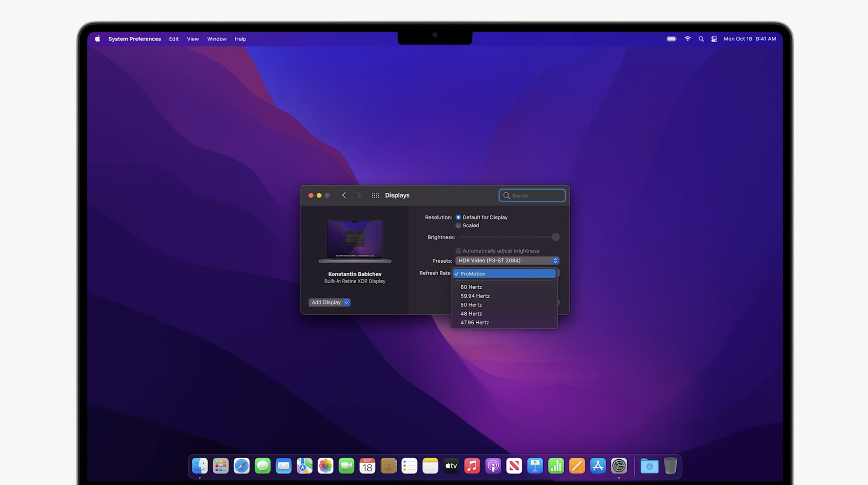
Task: Click the Spotlight search magnifier icon
Action: (701, 39)
